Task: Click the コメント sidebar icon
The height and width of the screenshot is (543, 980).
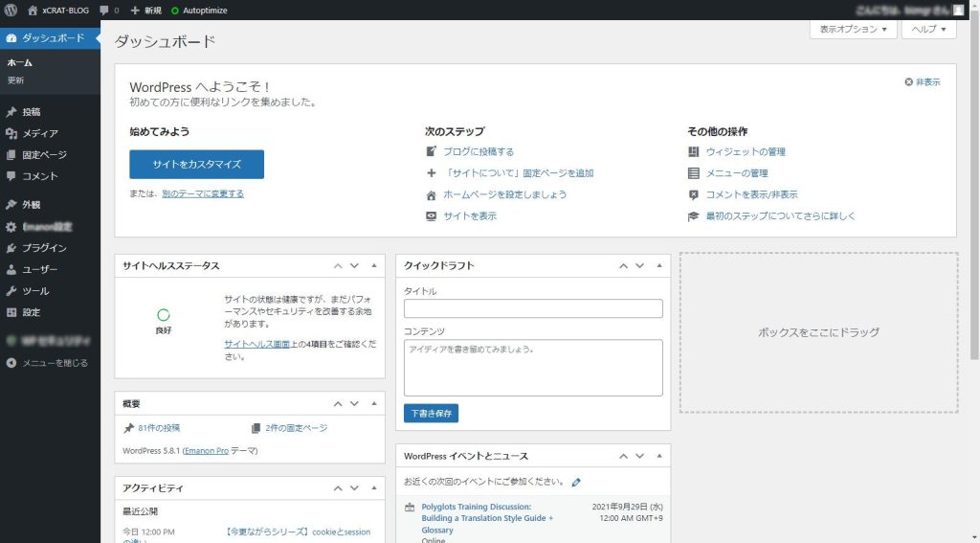Action: point(11,176)
